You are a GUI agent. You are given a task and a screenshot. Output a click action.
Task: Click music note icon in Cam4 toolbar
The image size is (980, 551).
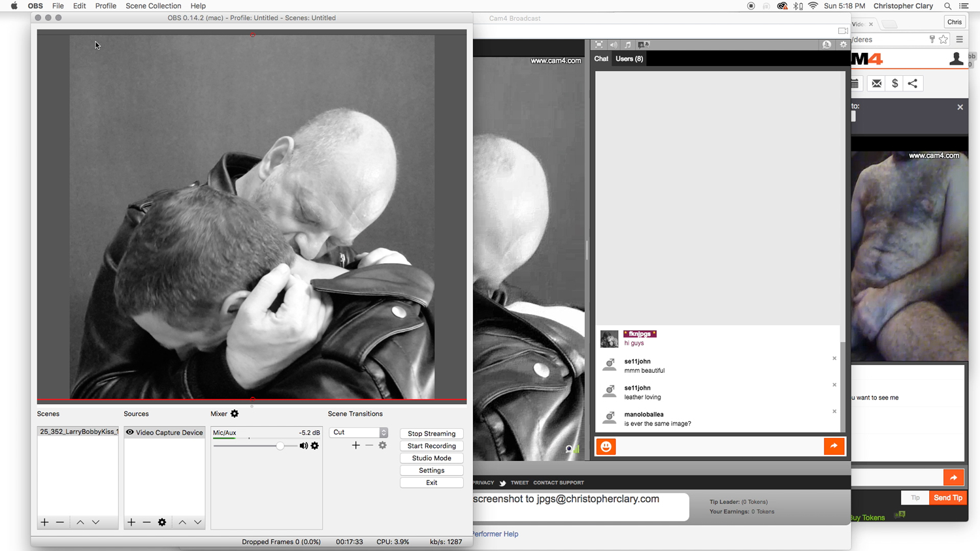pos(628,44)
